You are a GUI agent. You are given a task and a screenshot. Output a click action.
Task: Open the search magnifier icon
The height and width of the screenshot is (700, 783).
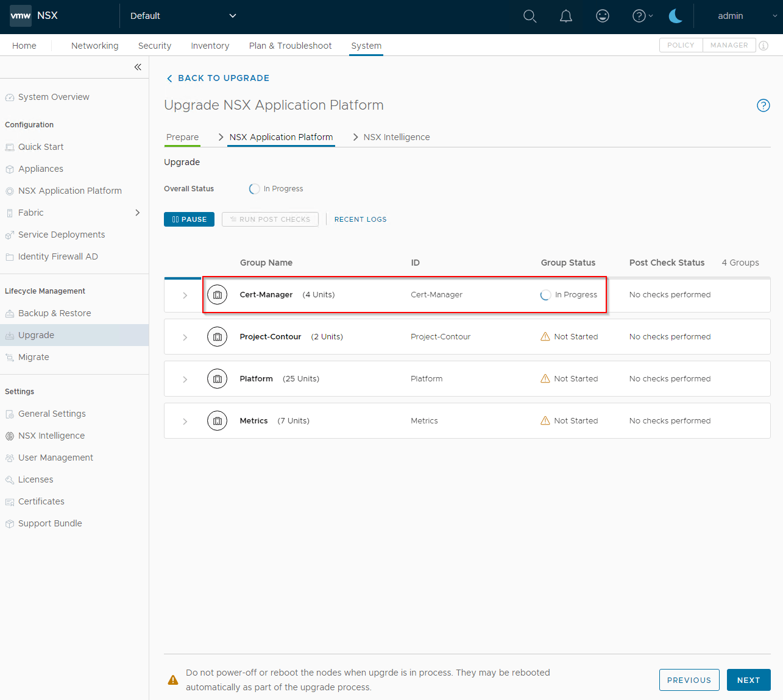pos(530,16)
